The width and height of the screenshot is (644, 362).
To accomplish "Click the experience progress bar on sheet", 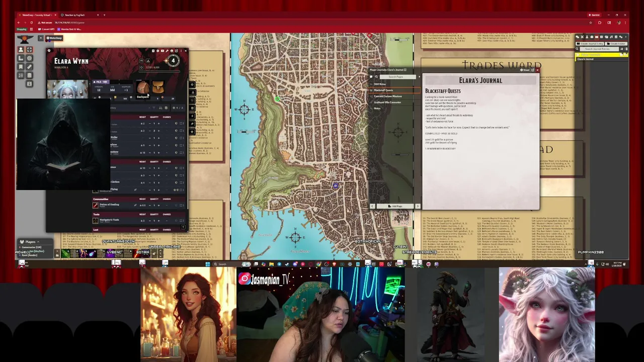I will [159, 71].
